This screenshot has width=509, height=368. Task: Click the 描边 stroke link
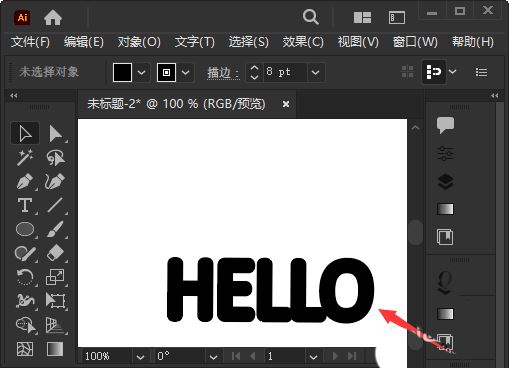(223, 72)
